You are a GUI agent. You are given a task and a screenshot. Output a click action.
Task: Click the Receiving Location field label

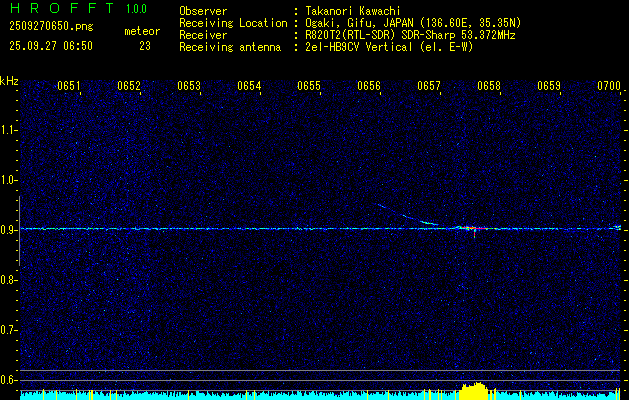[x=233, y=23]
